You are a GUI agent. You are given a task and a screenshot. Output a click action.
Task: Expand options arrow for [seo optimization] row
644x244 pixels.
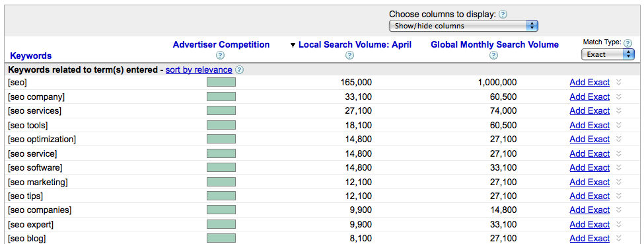[x=619, y=139]
